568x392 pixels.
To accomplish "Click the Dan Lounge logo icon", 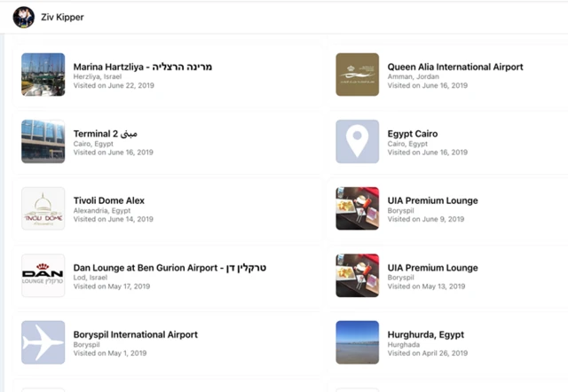I will [x=43, y=276].
